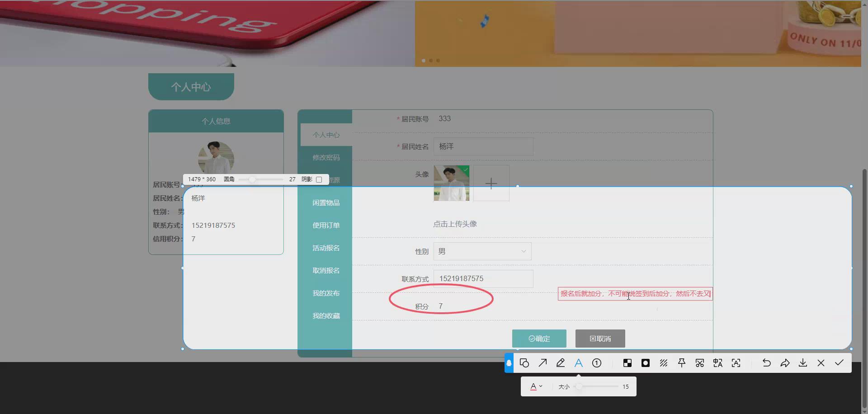This screenshot has width=868, height=414.
Task: Open the 我的收藏 menu item
Action: [x=326, y=315]
